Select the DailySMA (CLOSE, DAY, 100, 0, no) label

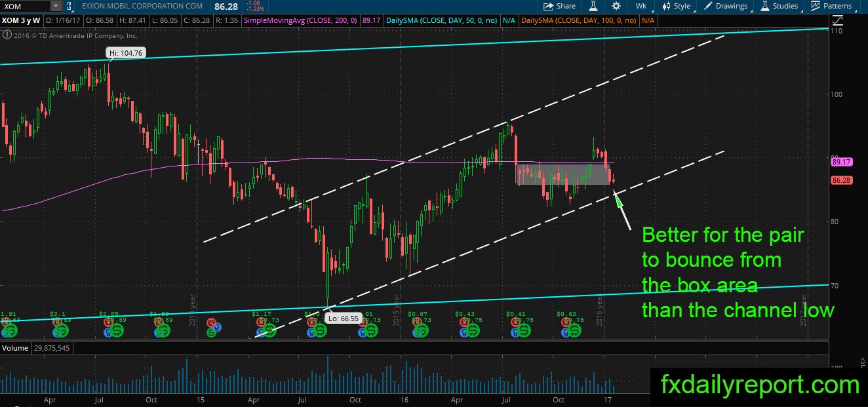pos(580,21)
